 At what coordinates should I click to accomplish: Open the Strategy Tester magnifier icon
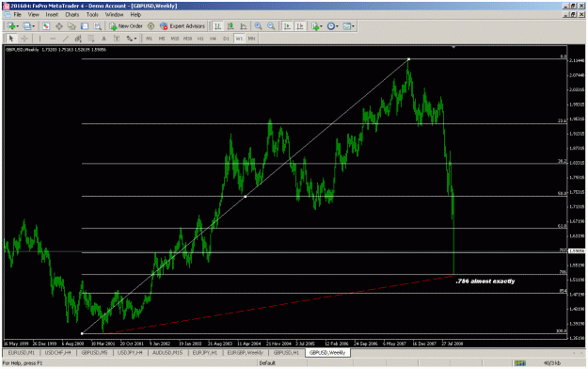pyautogui.click(x=98, y=26)
